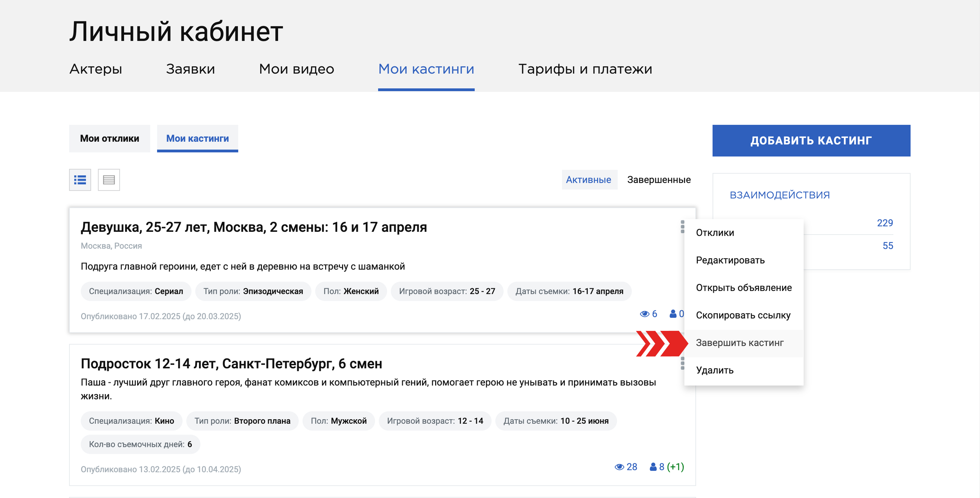Click the Игровой возраст: 25 - 27 tag
This screenshot has width=980, height=498.
click(447, 291)
